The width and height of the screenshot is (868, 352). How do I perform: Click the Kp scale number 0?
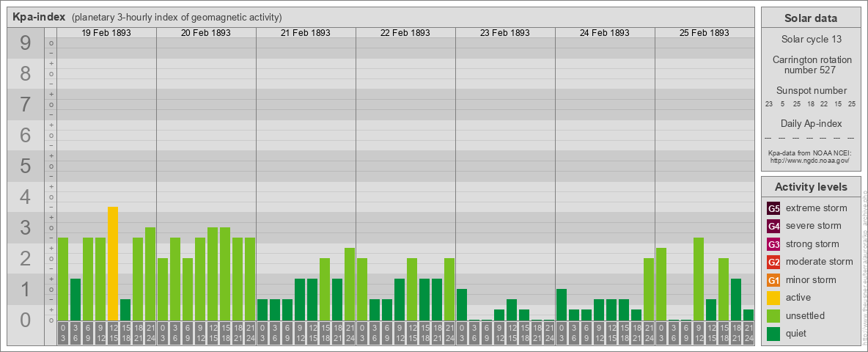[x=26, y=320]
